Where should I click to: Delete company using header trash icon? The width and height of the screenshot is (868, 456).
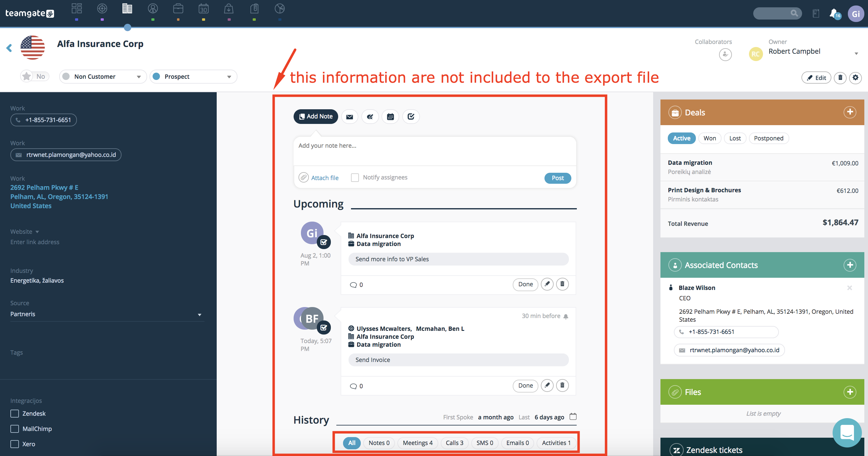tap(840, 78)
